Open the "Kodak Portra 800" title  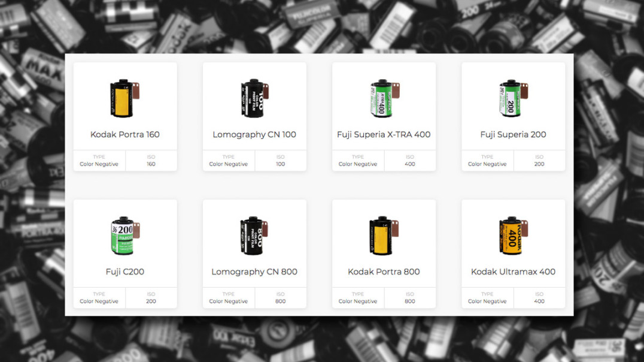384,272
